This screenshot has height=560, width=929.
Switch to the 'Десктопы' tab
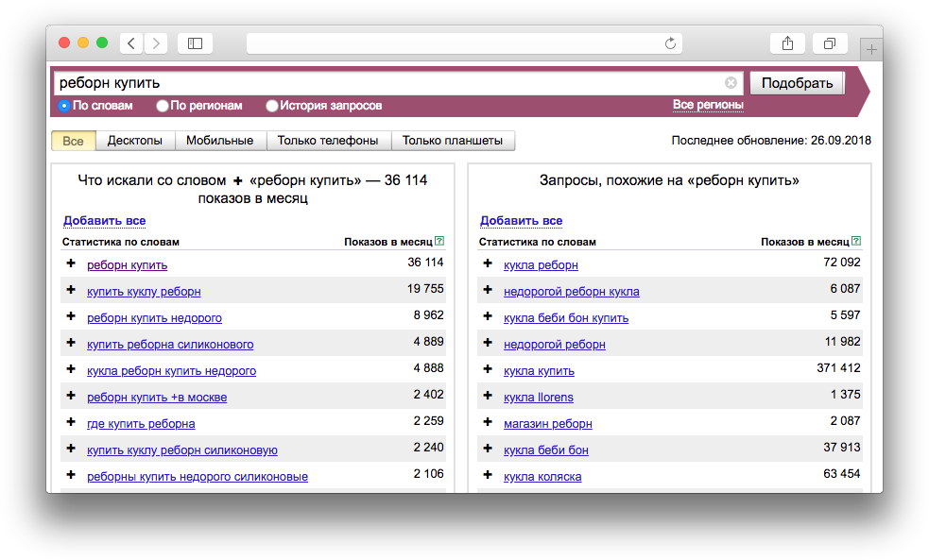(135, 141)
